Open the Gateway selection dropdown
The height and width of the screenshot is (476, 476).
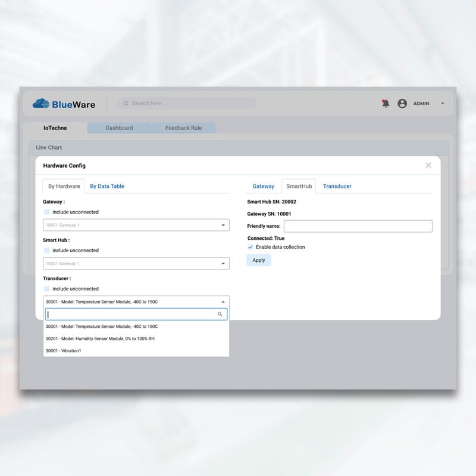tap(136, 225)
